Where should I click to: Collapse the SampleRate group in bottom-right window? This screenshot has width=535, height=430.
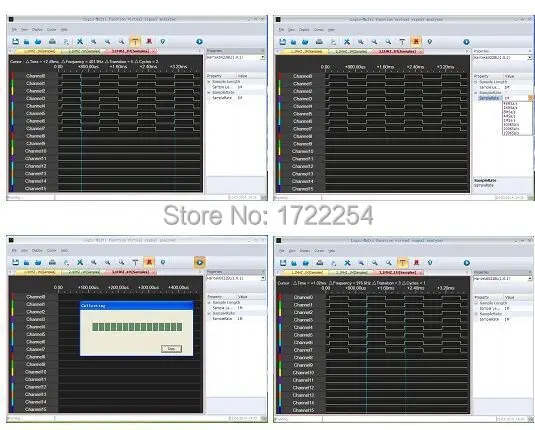click(476, 314)
